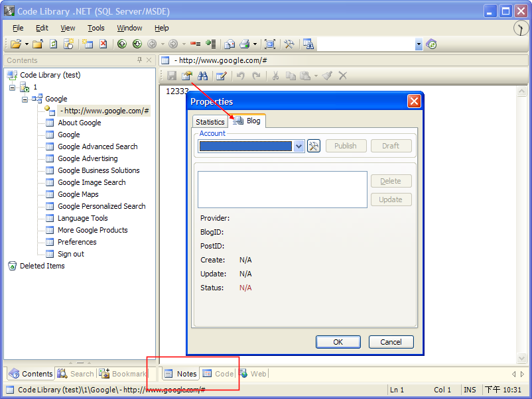Image resolution: width=532 pixels, height=399 pixels.
Task: Open the Tools menu
Action: pos(96,28)
